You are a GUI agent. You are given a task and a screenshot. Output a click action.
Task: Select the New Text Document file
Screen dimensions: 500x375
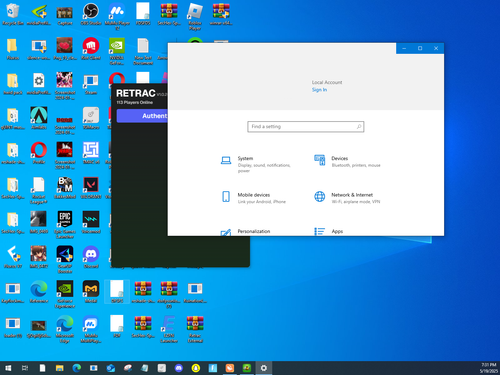coord(143,51)
